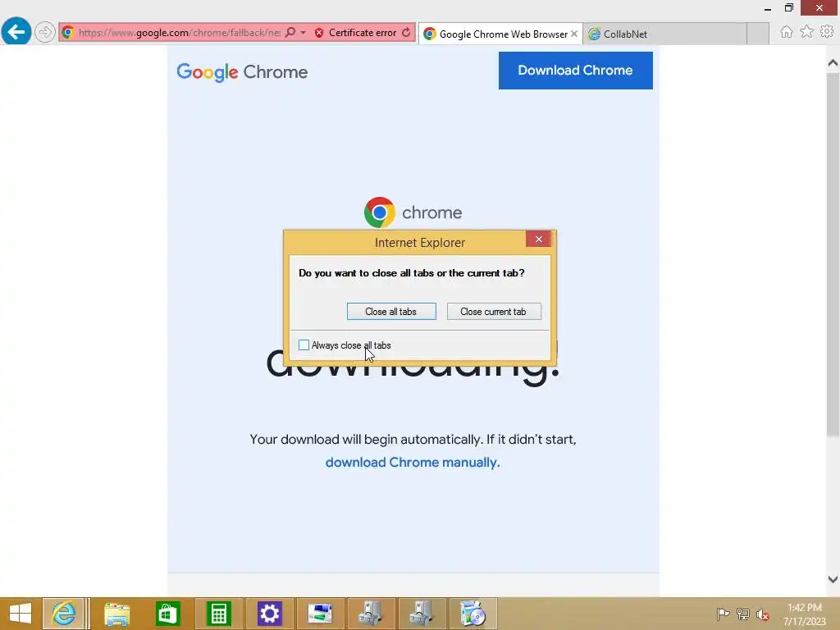Screen dimensions: 840x630
Task: Click the search magnifier in address bar
Action: [x=290, y=32]
